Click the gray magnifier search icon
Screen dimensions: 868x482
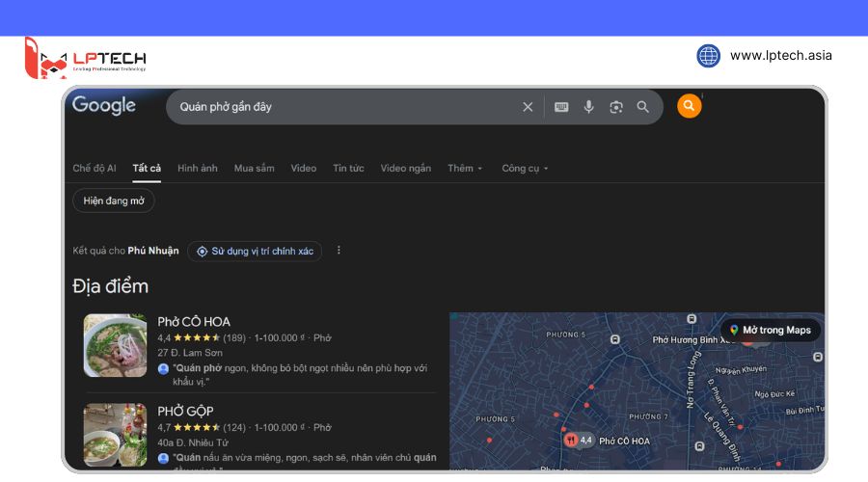pyautogui.click(x=642, y=107)
